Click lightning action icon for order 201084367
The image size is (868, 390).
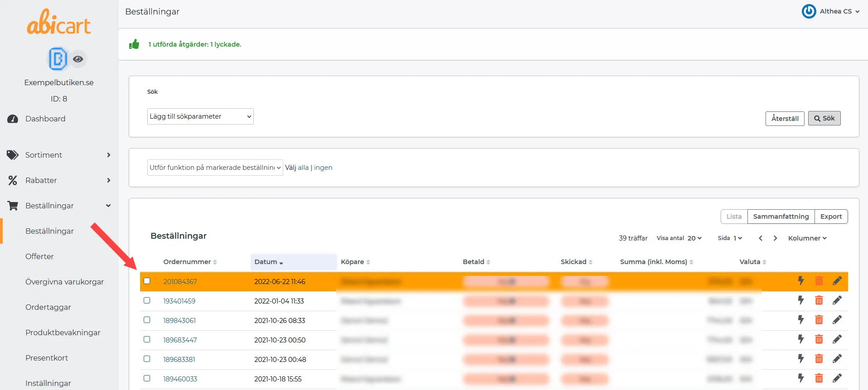pyautogui.click(x=801, y=281)
